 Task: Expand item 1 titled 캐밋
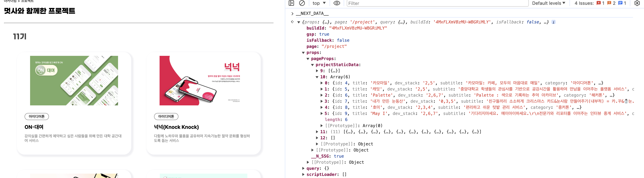(321, 89)
